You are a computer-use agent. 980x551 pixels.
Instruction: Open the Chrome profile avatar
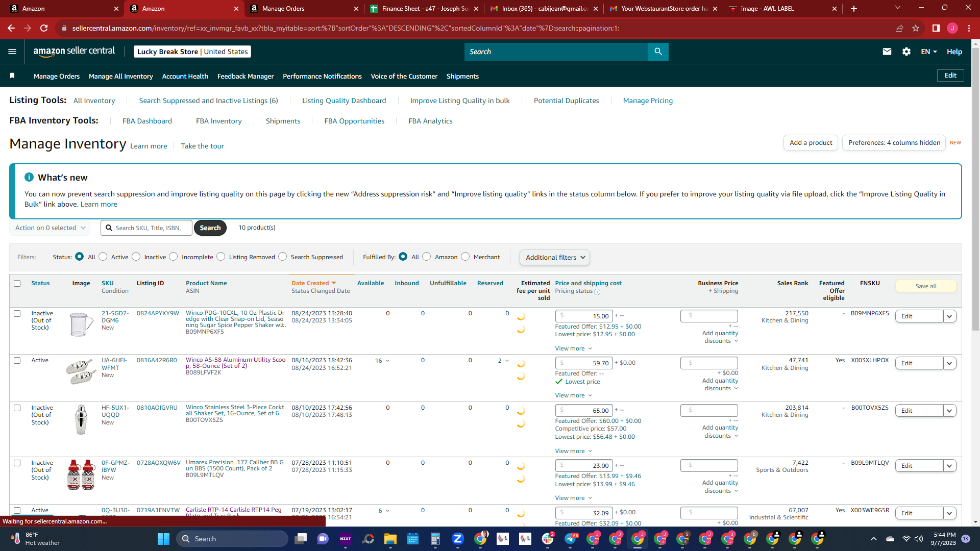click(952, 28)
